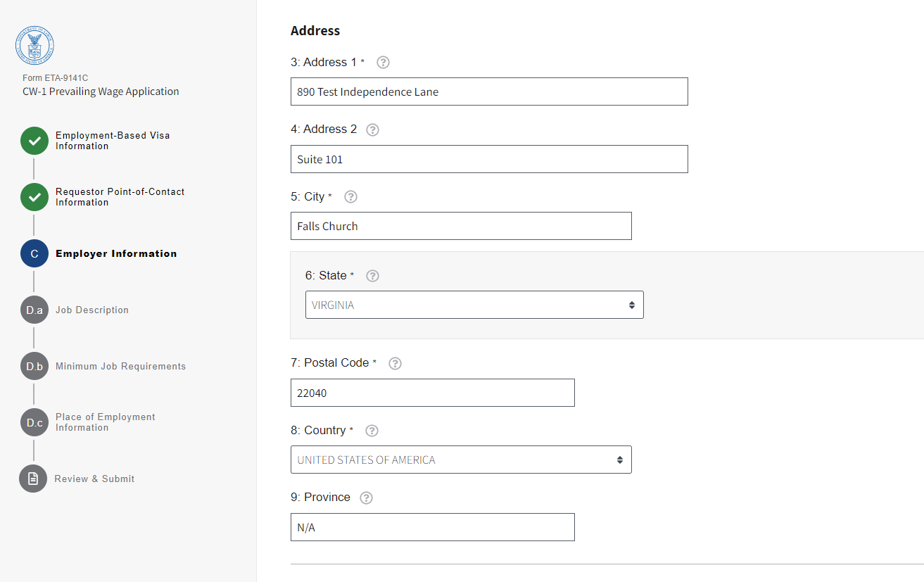Go to the Employment-Based Visa Information step
This screenshot has height=582, width=924.
[113, 141]
